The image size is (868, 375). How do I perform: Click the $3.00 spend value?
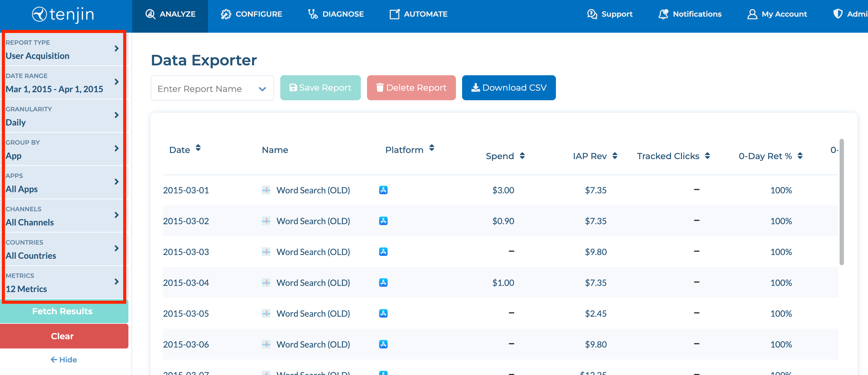tap(503, 190)
